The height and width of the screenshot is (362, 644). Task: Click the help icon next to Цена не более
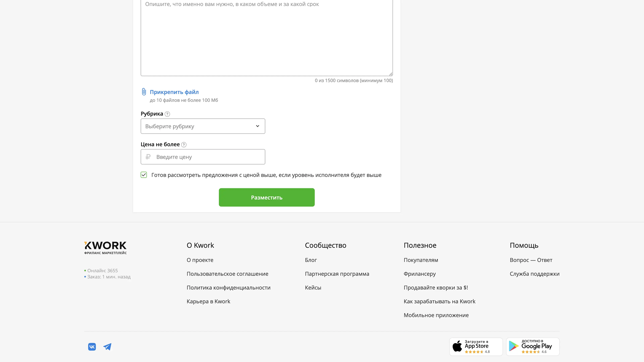pyautogui.click(x=184, y=145)
